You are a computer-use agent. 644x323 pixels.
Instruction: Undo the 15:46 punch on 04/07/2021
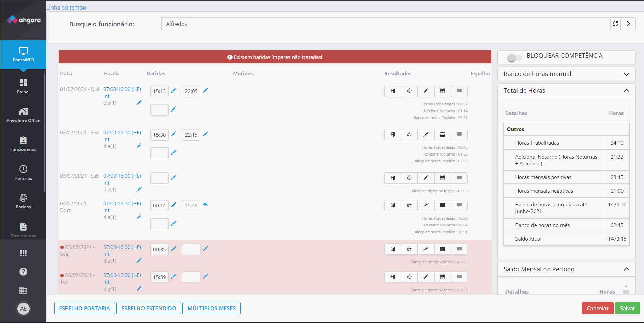205,205
